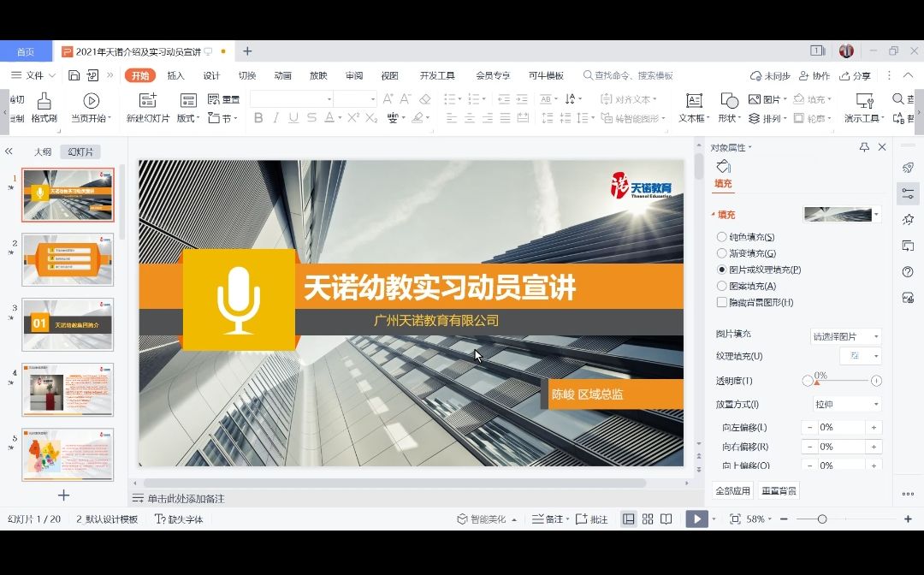
Task: Apply Strikethrough formatting
Action: [x=311, y=118]
